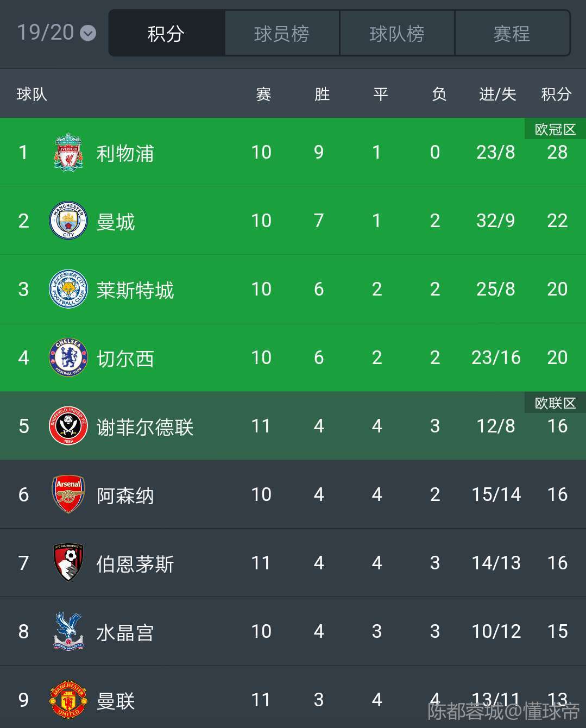Tap Crystal Palace eagle crest

[68, 631]
